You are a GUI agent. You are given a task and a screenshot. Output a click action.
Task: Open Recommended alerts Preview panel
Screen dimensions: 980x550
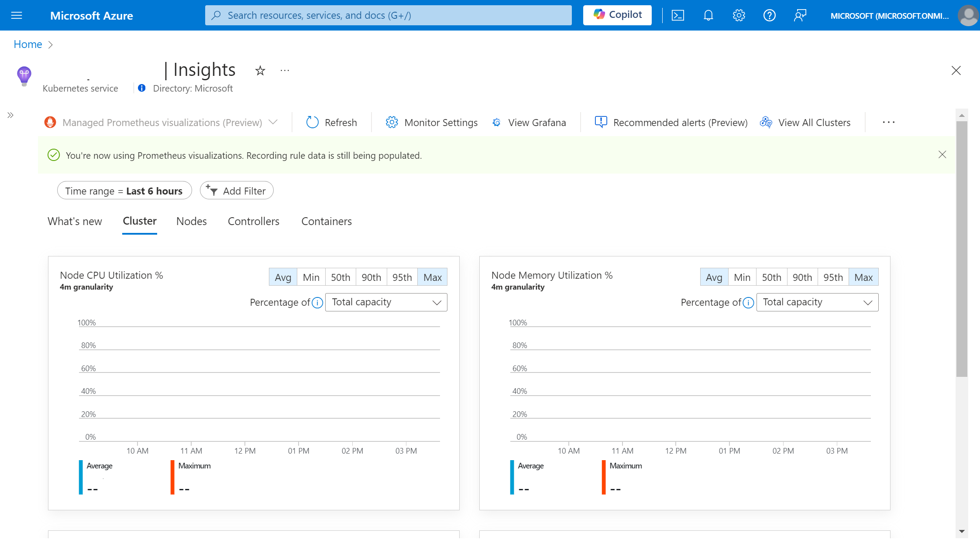pyautogui.click(x=671, y=122)
